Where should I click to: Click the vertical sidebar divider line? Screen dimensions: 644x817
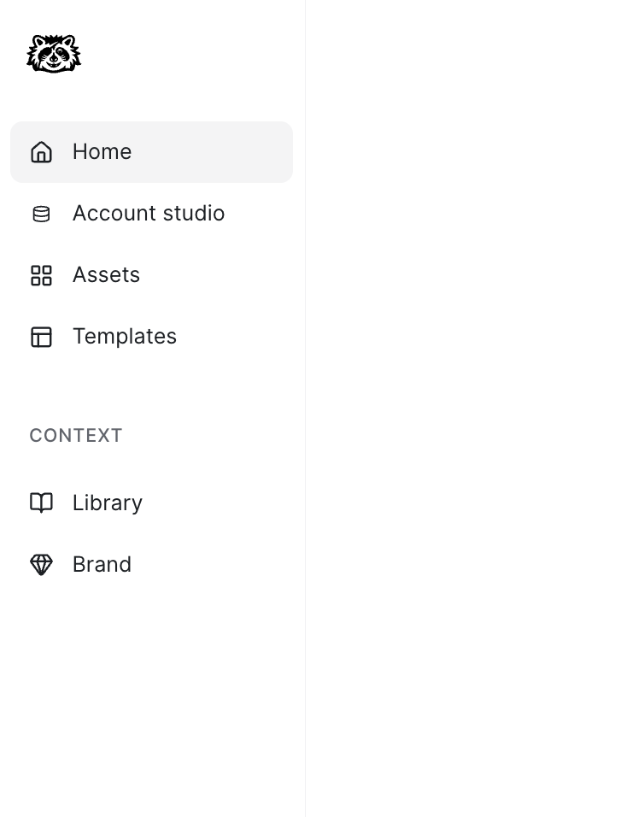305,408
